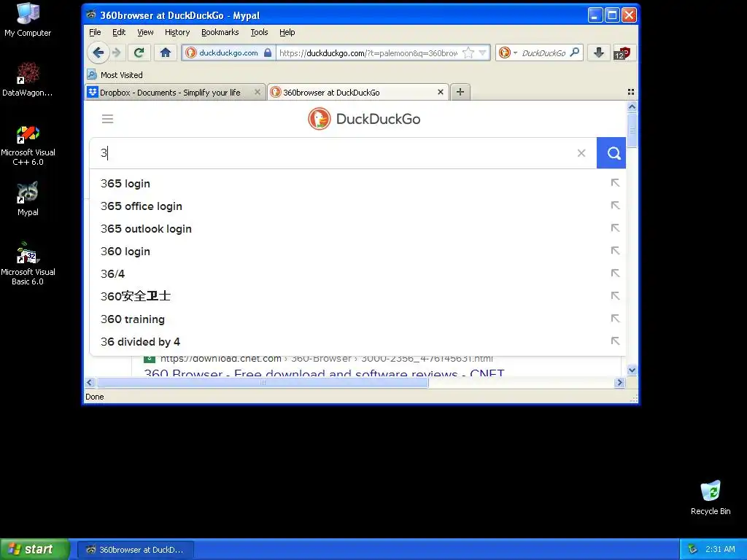Open the History menu
747x560 pixels.
[177, 32]
